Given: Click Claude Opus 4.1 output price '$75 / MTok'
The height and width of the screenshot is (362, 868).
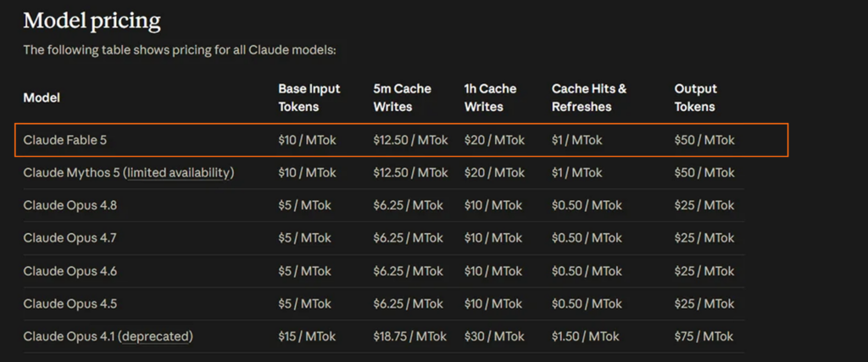Looking at the screenshot, I should [x=704, y=336].
